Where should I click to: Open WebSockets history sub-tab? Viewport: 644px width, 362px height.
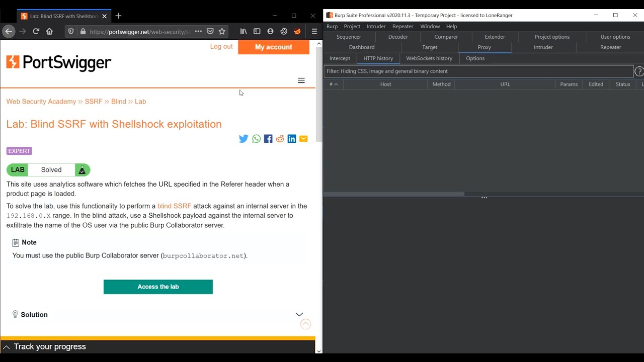tap(429, 58)
